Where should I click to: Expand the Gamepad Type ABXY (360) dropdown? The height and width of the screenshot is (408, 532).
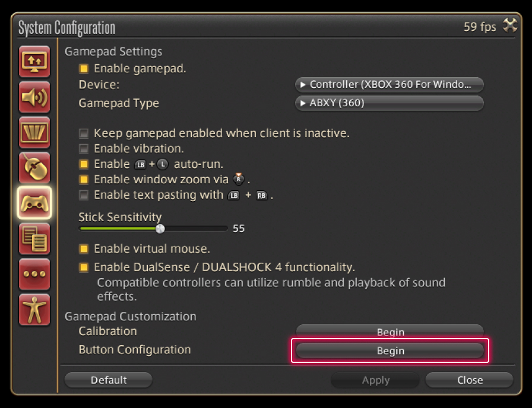point(389,103)
